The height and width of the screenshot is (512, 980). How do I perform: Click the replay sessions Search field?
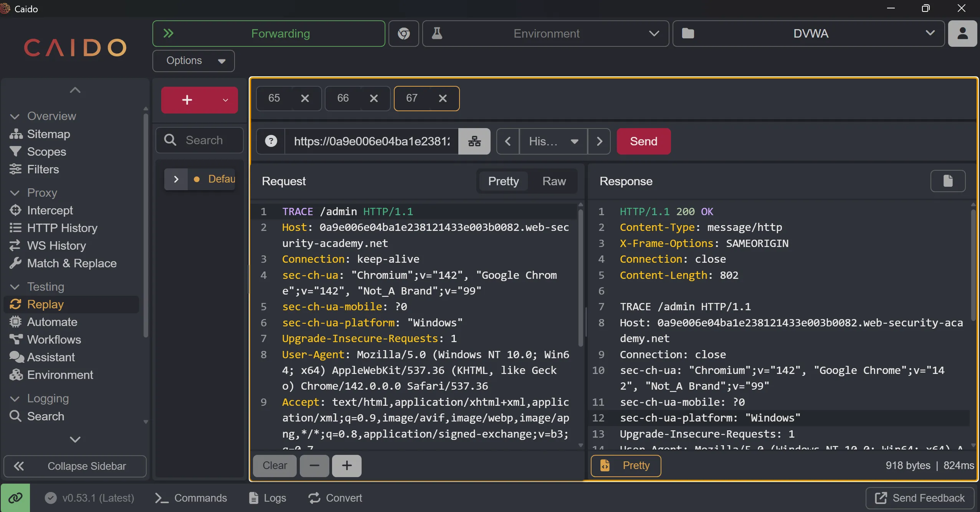(x=204, y=140)
